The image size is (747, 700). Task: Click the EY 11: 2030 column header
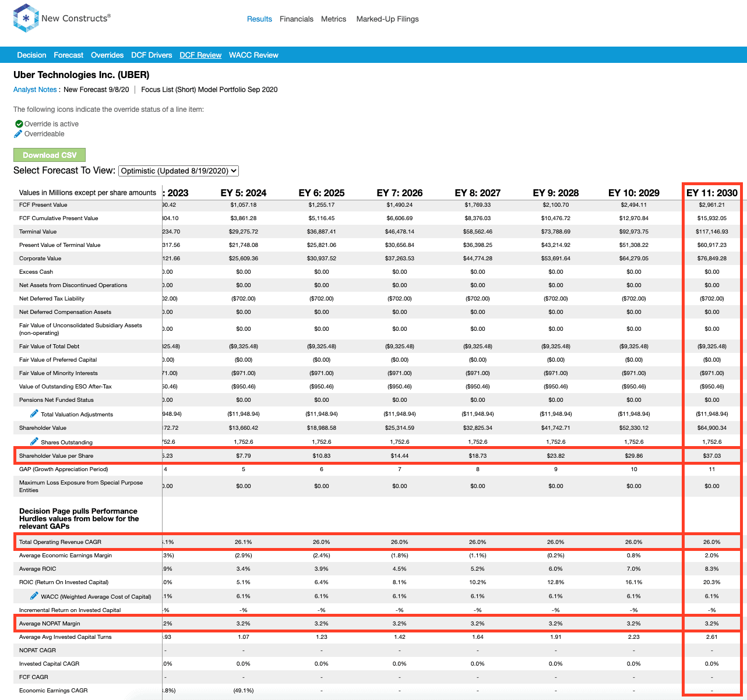712,193
